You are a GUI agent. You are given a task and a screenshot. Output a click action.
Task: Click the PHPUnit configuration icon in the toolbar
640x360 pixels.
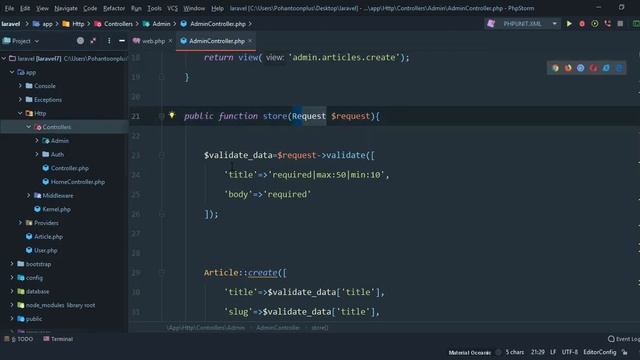click(491, 24)
